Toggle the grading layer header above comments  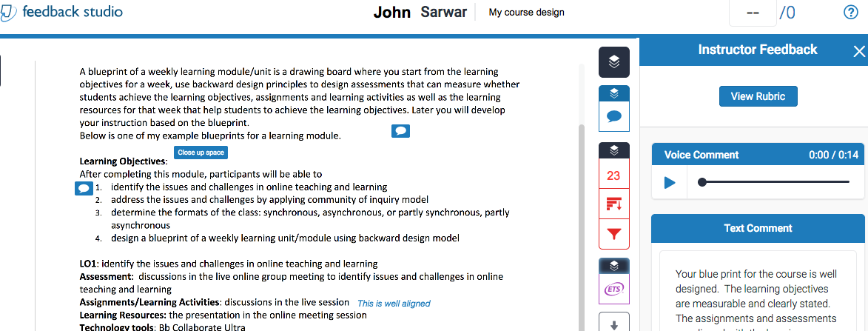point(613,94)
